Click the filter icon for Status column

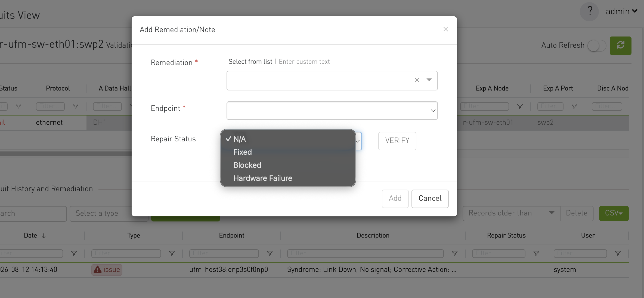coord(18,106)
